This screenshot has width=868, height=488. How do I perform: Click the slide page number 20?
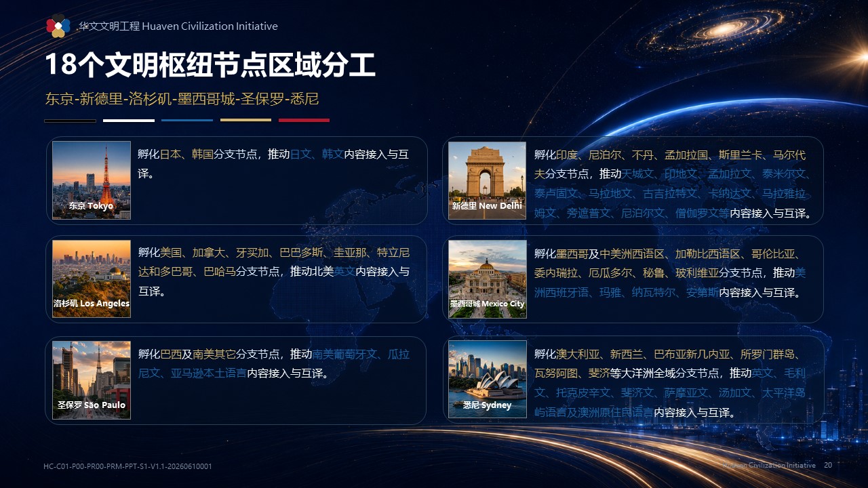(x=828, y=466)
